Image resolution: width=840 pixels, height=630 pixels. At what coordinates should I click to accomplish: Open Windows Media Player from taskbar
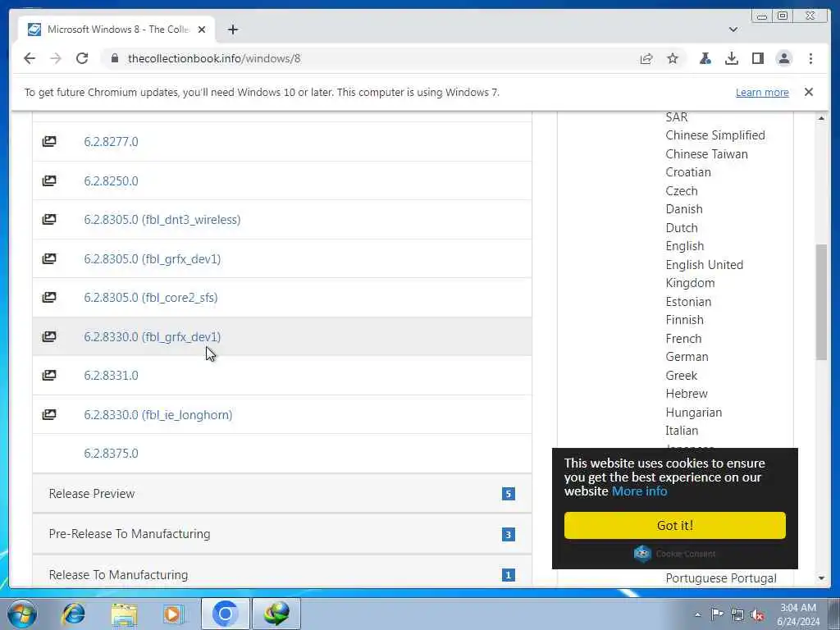[x=174, y=614]
